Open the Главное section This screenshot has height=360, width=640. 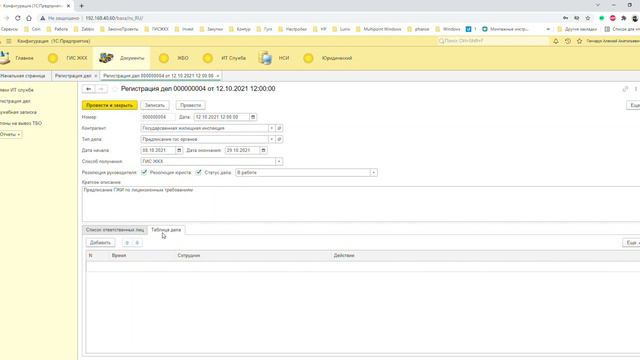17,58
